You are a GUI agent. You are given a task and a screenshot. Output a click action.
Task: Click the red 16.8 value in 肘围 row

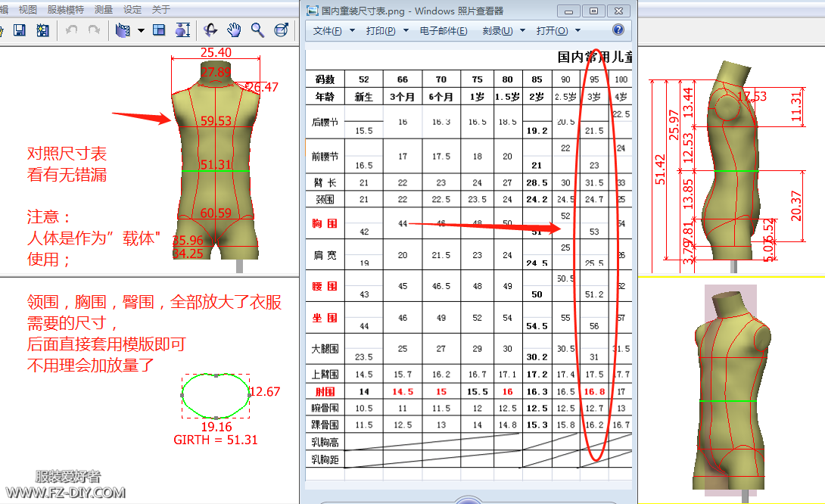[594, 391]
